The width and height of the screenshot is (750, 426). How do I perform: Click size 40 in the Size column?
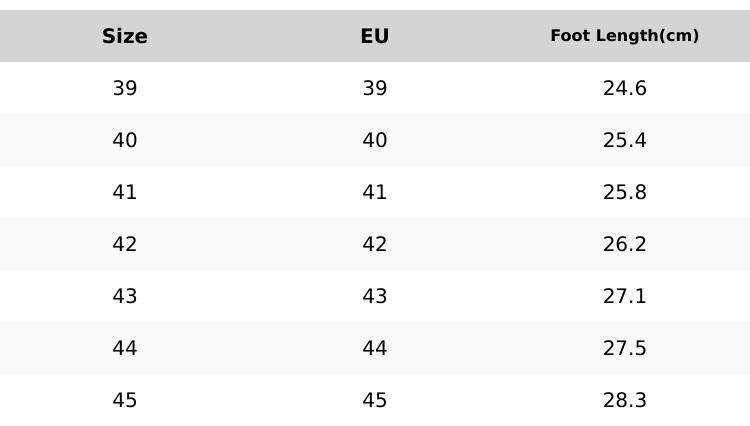click(x=125, y=140)
